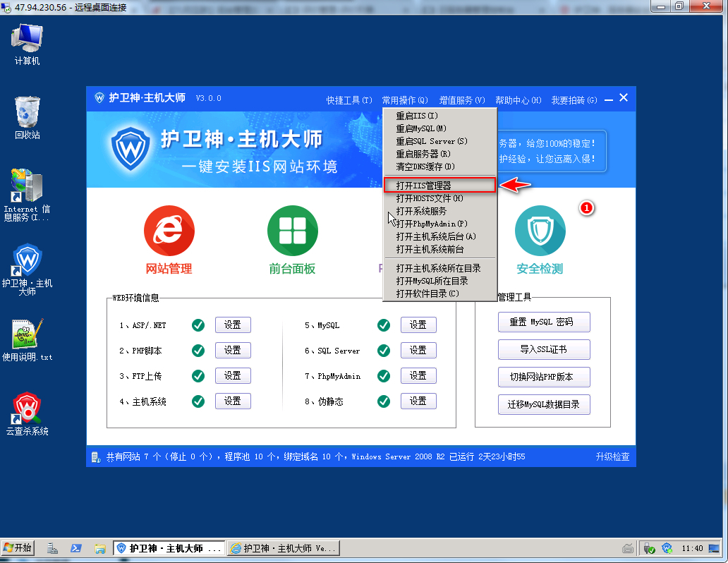Expand the 帮助中心(H) menu
Image resolution: width=728 pixels, height=563 pixels.
coord(518,100)
